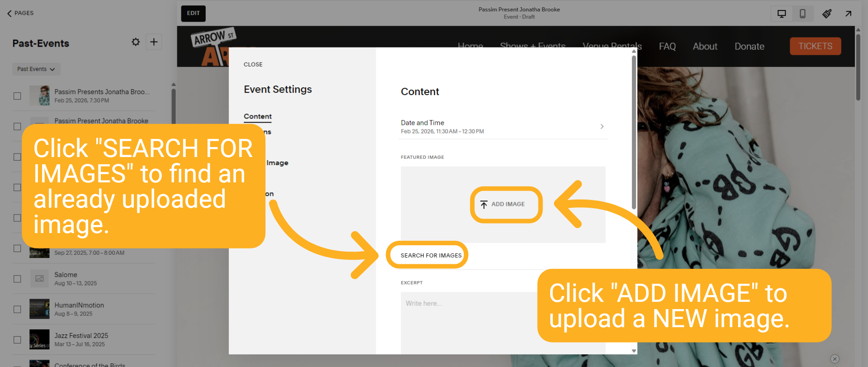The width and height of the screenshot is (868, 367).
Task: Select the Content settings tab
Action: pyautogui.click(x=258, y=116)
